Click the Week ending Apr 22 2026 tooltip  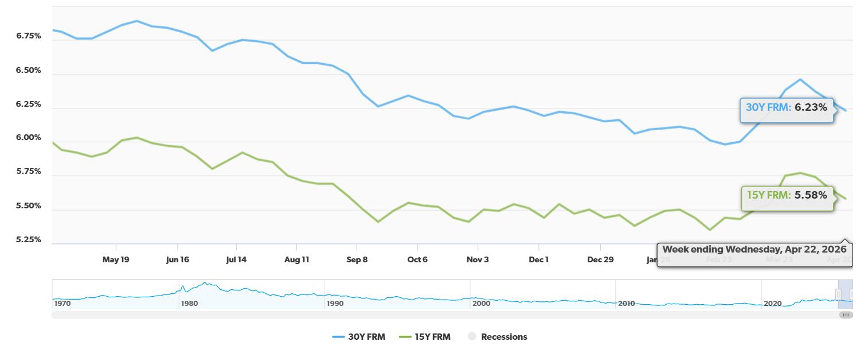tap(754, 249)
